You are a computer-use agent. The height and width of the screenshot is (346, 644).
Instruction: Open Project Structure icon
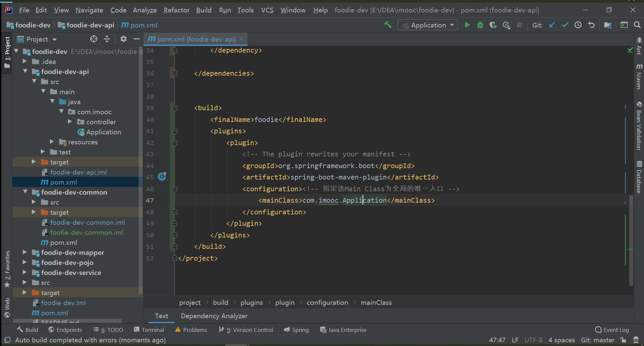[608, 25]
